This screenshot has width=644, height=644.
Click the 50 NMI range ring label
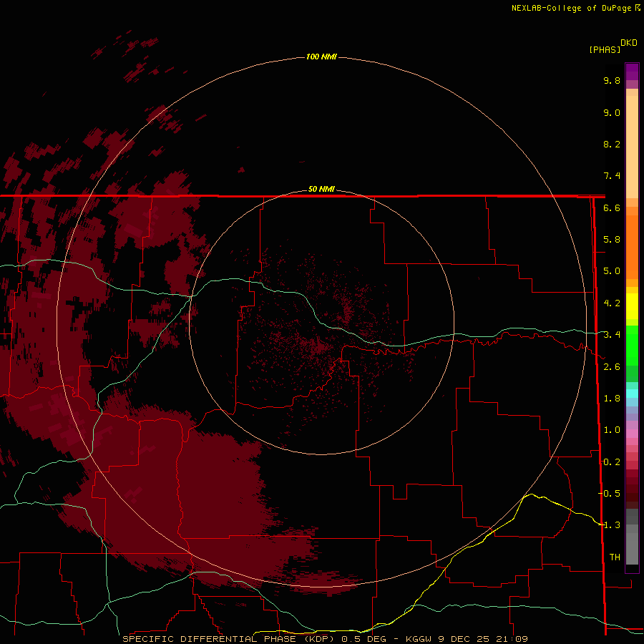[x=321, y=189]
